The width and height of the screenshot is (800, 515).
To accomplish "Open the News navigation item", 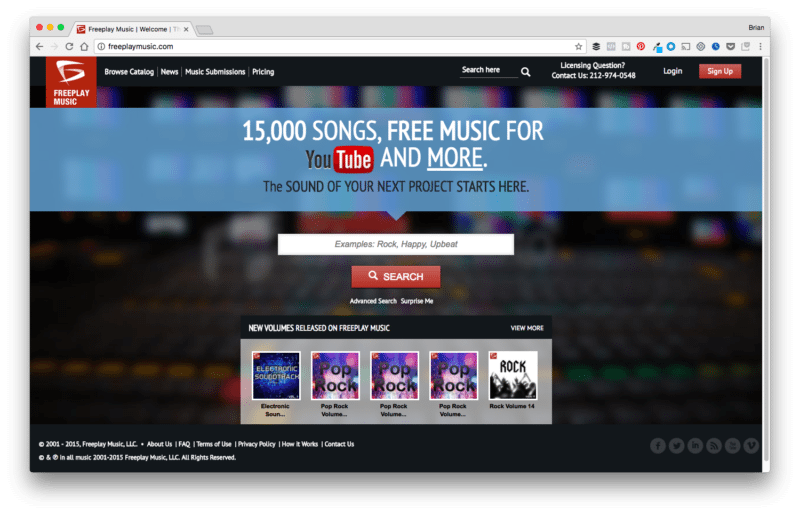I will point(169,72).
